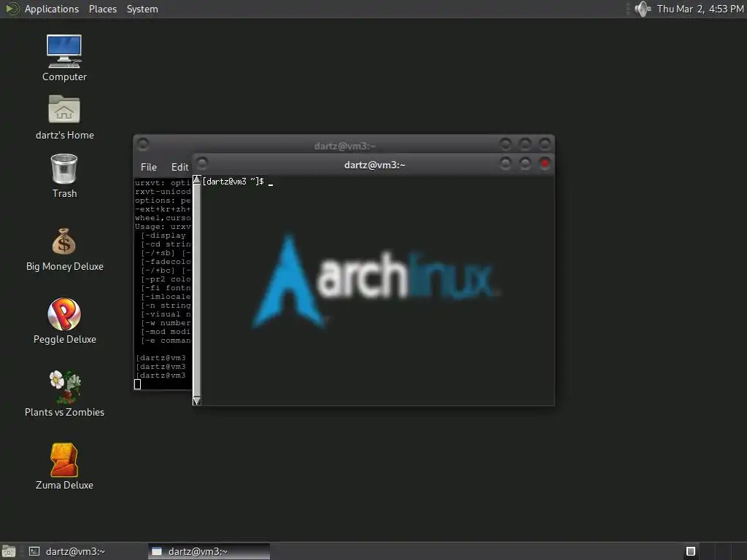747x560 pixels.
Task: Click the front terminal's scrollbar track
Action: tap(197, 290)
